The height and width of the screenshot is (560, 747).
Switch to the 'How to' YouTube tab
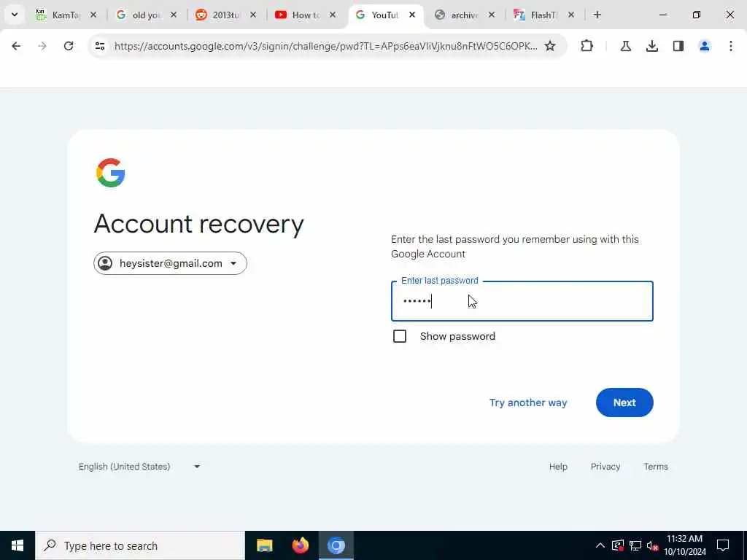tap(305, 15)
